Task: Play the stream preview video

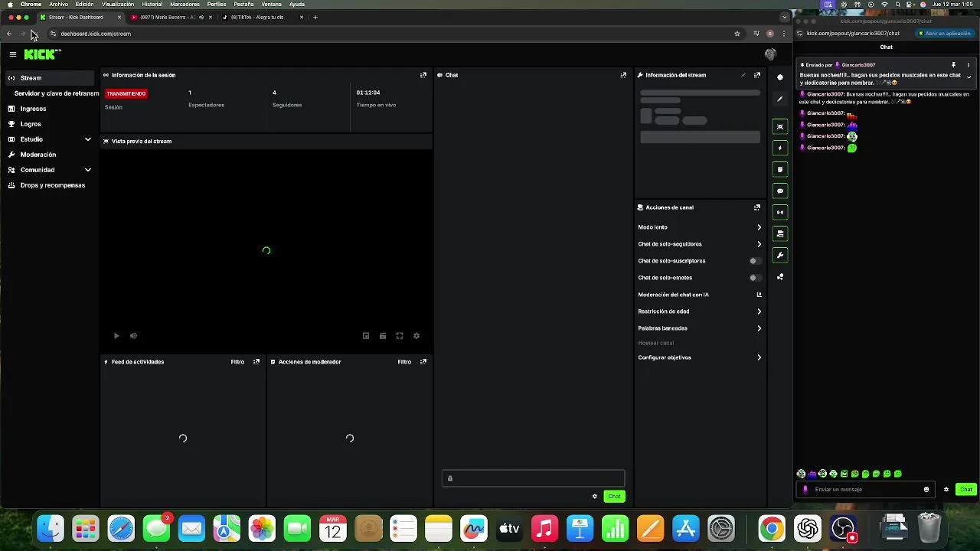Action: (116, 336)
